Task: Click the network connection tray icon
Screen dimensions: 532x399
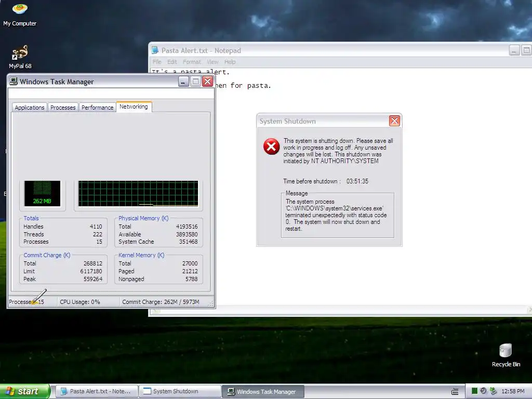Action: click(x=494, y=391)
